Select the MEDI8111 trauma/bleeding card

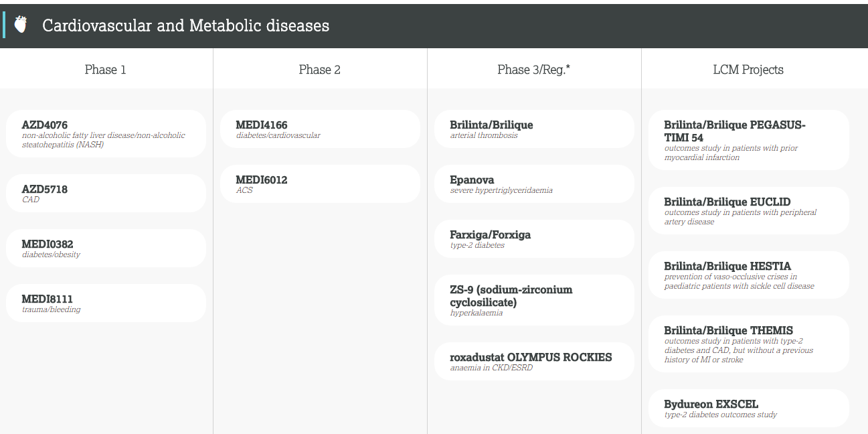coord(106,303)
